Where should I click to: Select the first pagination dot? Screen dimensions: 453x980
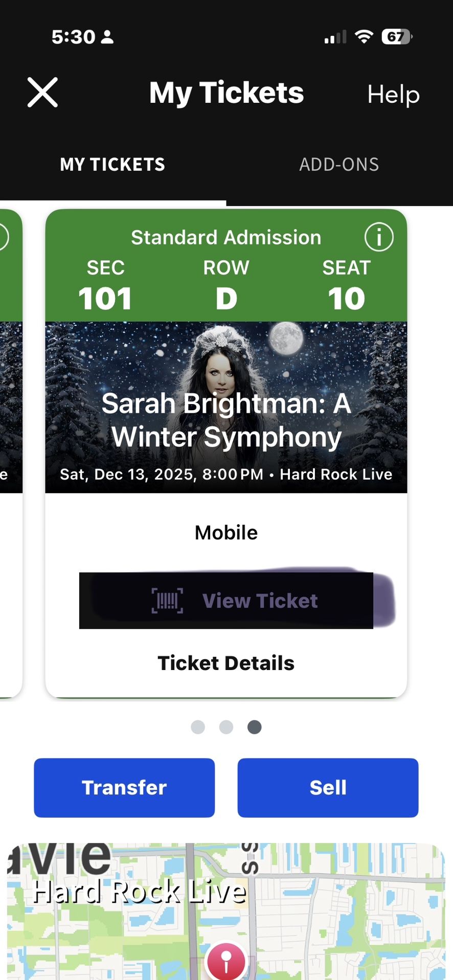pyautogui.click(x=198, y=727)
